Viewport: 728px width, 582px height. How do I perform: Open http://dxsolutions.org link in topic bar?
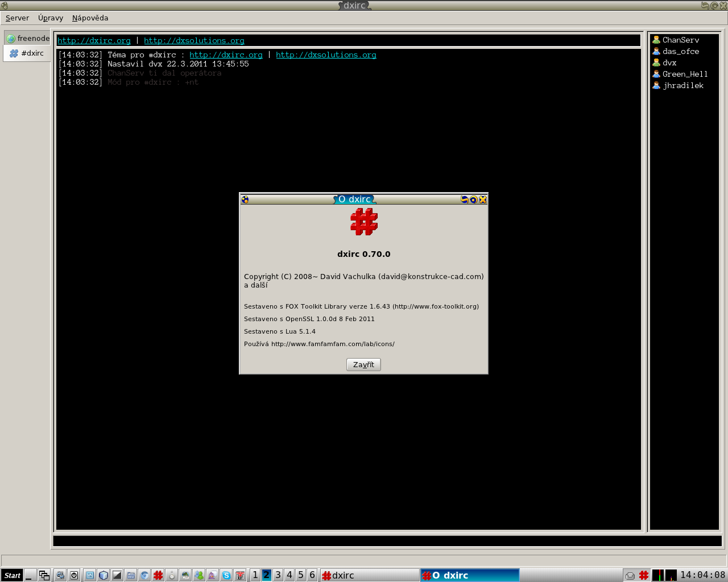194,41
